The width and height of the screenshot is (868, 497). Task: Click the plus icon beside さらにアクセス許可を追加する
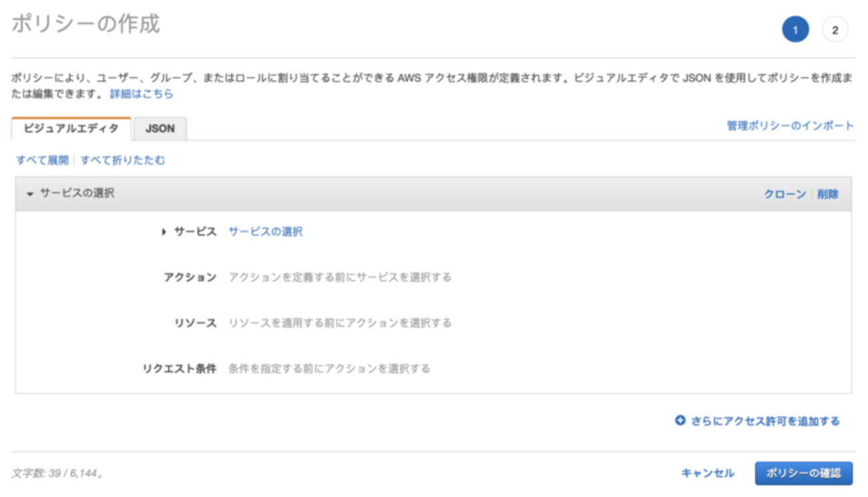click(680, 421)
